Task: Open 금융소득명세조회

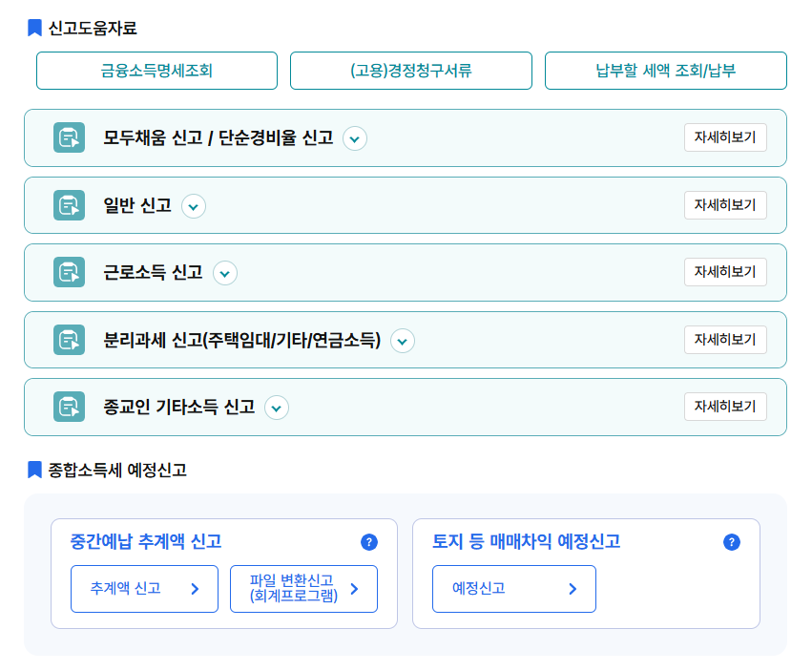Action: [x=156, y=70]
